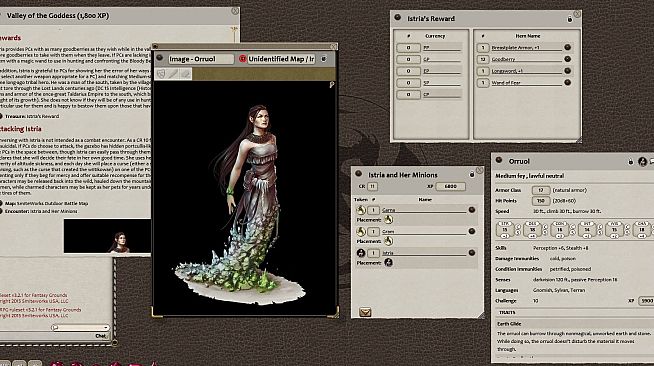Select the pencil draw tool on image toolbar
The image size is (654, 366).
tap(173, 74)
